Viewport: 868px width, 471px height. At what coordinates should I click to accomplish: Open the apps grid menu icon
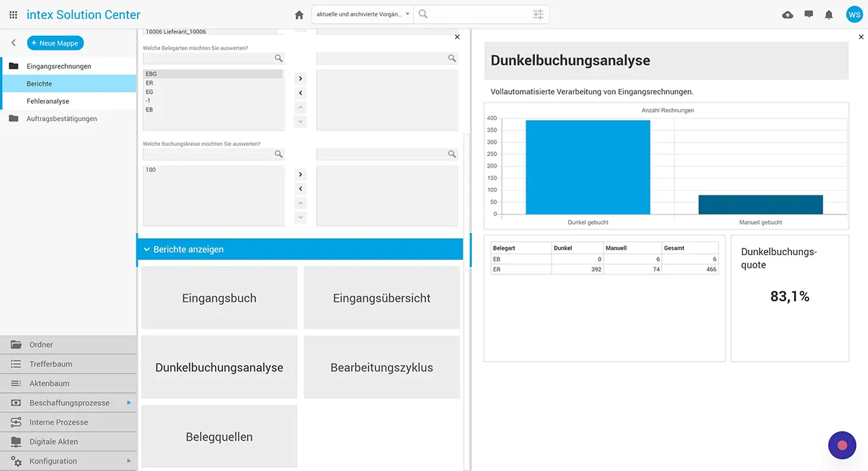click(x=14, y=14)
